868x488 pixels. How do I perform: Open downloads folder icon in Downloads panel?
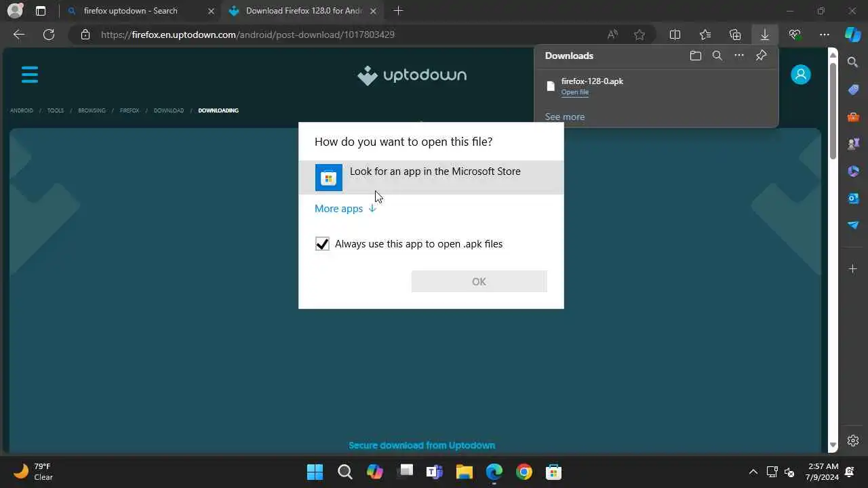pyautogui.click(x=696, y=56)
